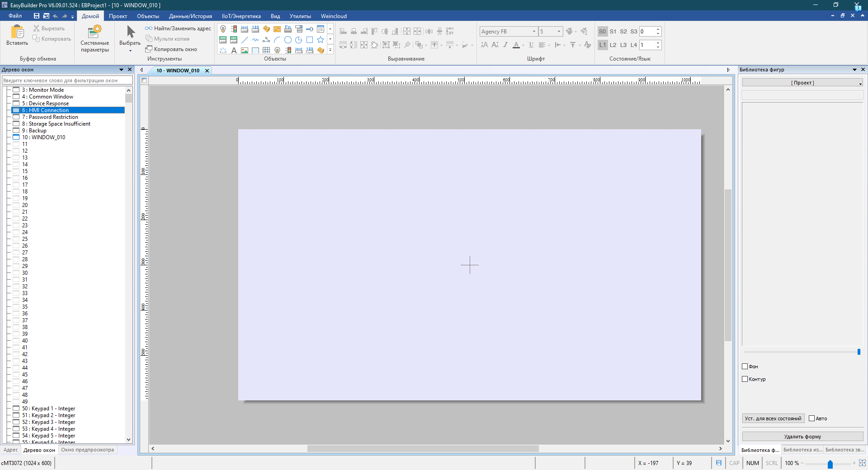Expand the Objects gallery with the bottom arrow
Screen dimensions: 868x470
click(330, 50)
